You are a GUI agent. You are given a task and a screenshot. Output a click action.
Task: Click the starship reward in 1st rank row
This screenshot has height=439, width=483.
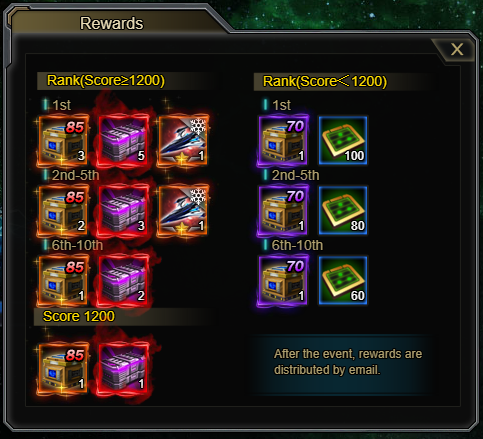point(183,140)
